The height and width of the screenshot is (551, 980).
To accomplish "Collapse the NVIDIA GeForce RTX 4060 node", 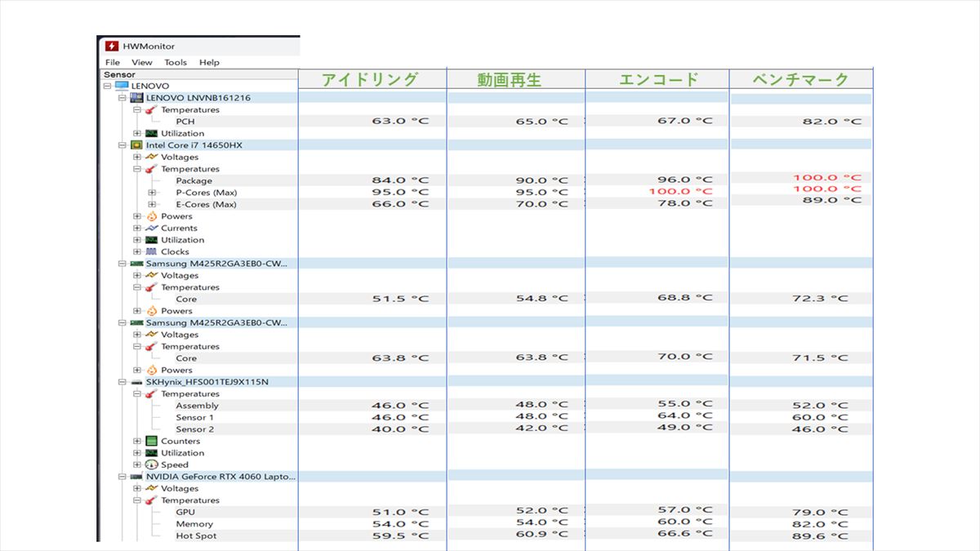I will 122,477.
